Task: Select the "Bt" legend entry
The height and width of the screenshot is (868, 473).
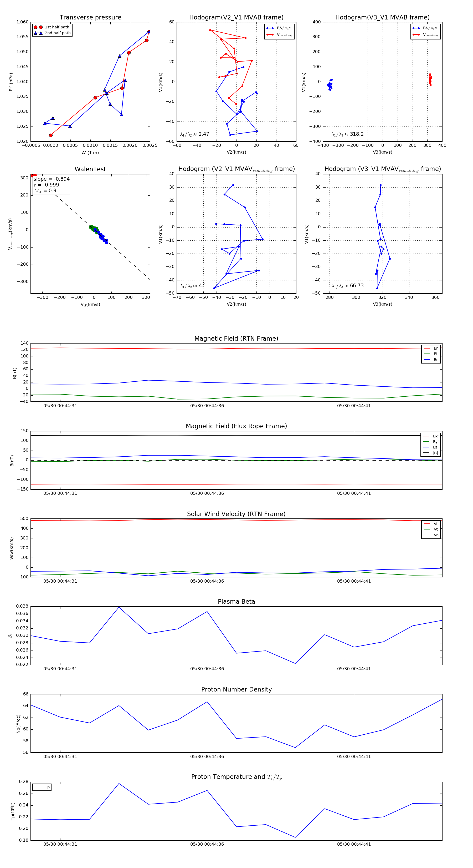Action: click(431, 354)
